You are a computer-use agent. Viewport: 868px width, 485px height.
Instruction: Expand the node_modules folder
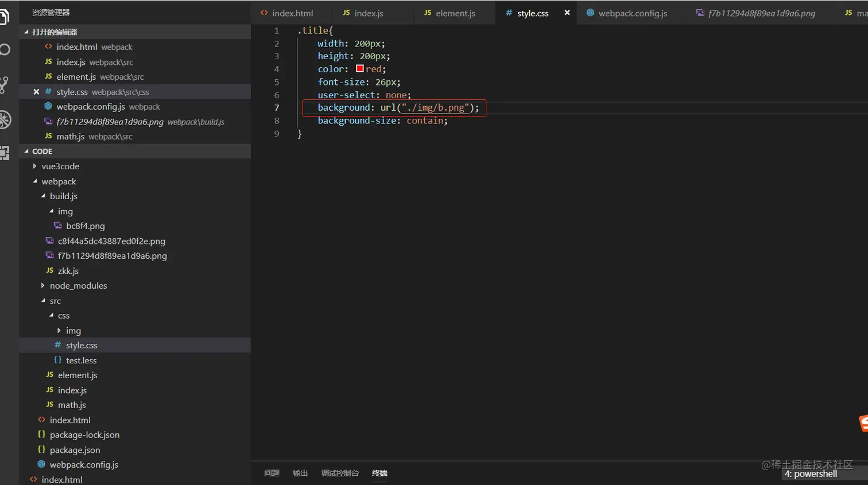coord(78,286)
